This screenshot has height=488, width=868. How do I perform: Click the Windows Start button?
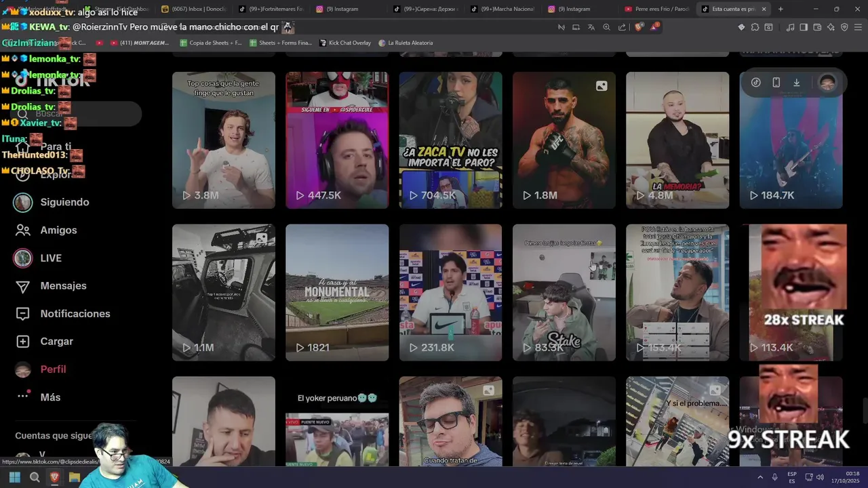point(14,477)
